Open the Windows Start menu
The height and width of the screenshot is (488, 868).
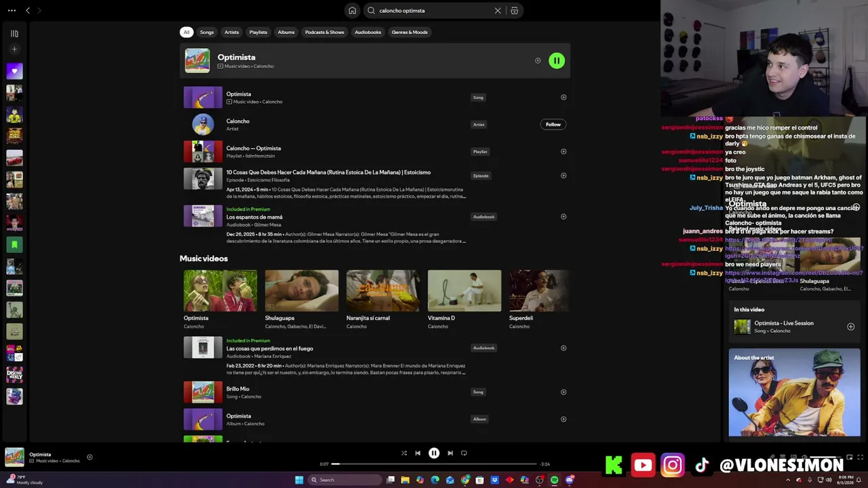(299, 480)
